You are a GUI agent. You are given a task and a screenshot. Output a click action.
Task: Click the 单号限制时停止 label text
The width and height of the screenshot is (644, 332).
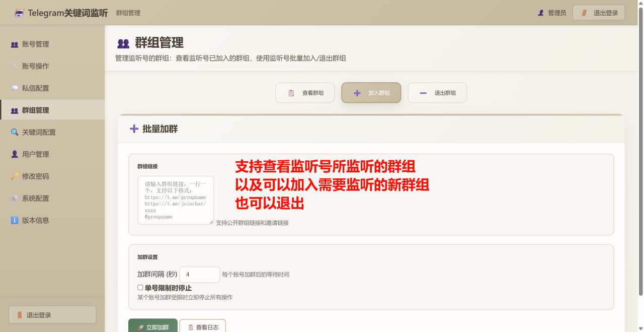point(168,288)
